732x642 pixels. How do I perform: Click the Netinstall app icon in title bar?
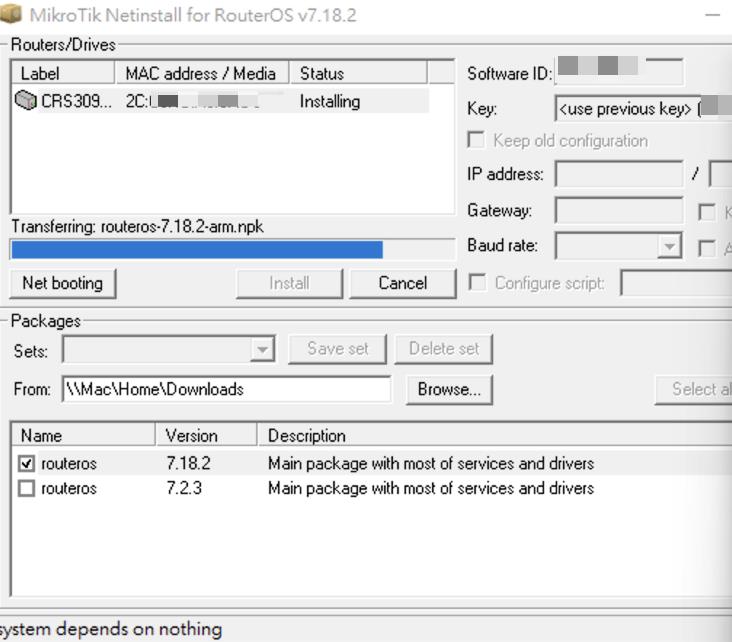13,15
